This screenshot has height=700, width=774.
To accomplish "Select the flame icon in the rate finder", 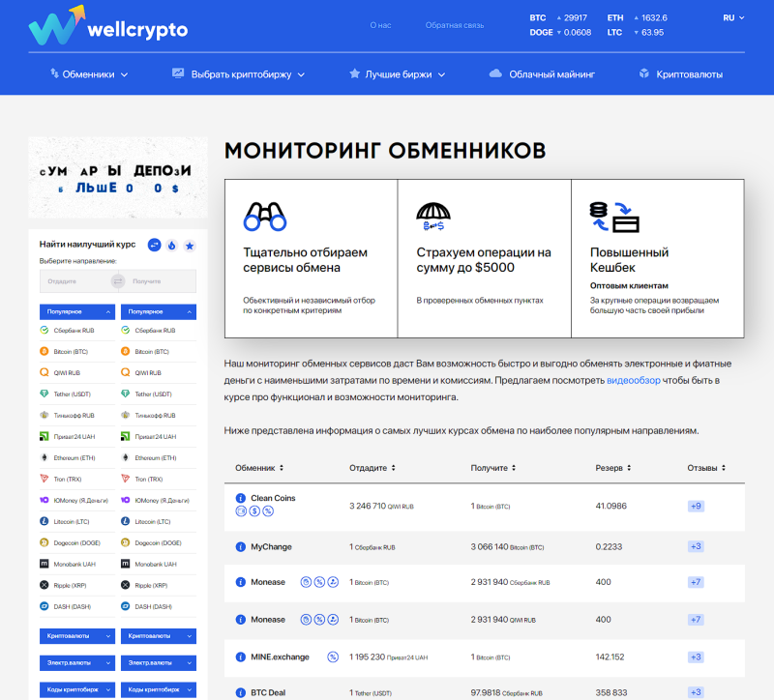I will (171, 246).
